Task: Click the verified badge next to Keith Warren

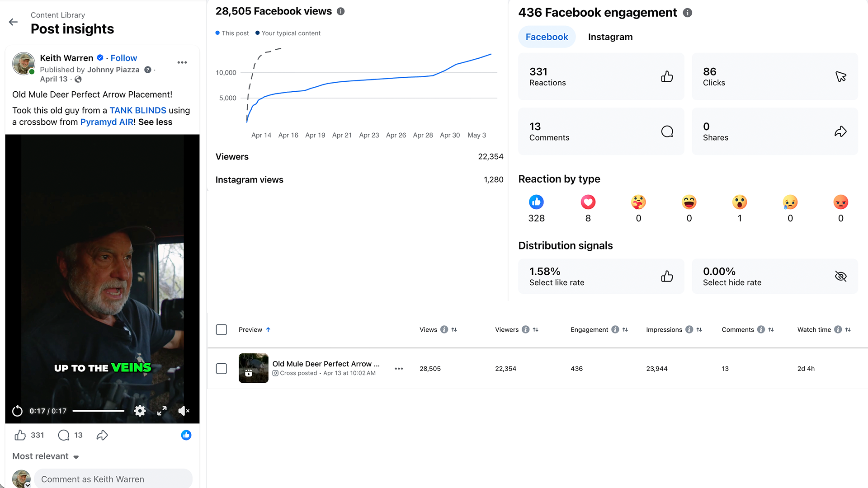Action: click(100, 58)
